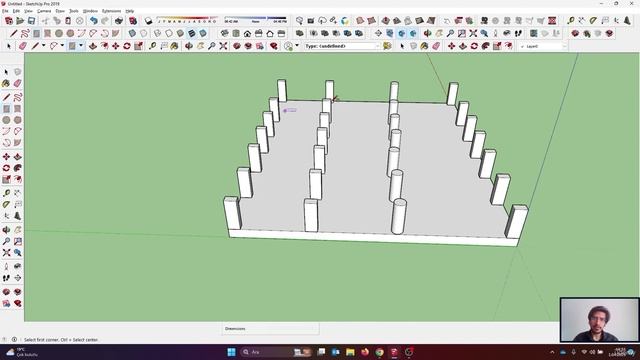Image resolution: width=640 pixels, height=360 pixels.
Task: Enable Hidden Line face style
Action: (x=169, y=33)
